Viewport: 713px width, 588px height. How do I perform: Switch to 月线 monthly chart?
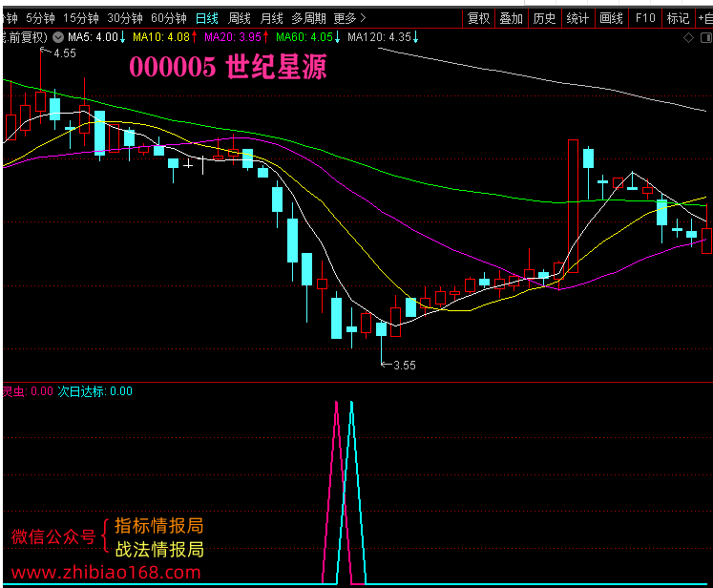pyautogui.click(x=271, y=18)
